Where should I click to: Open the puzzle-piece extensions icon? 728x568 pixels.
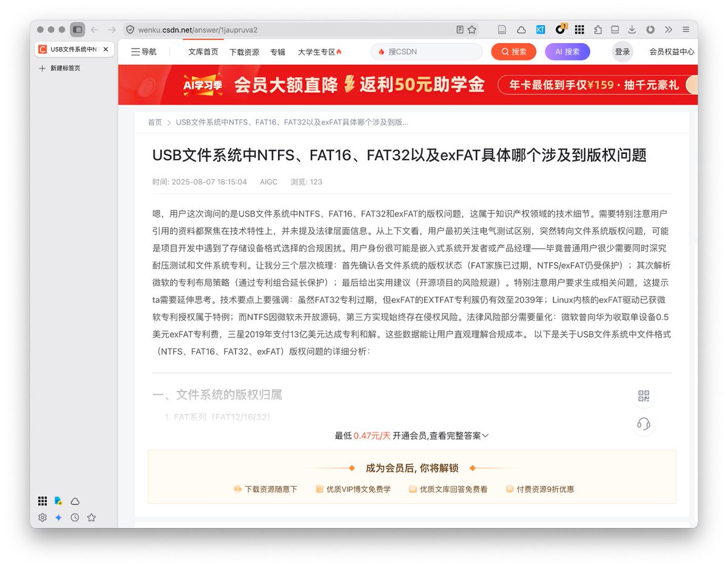point(598,30)
